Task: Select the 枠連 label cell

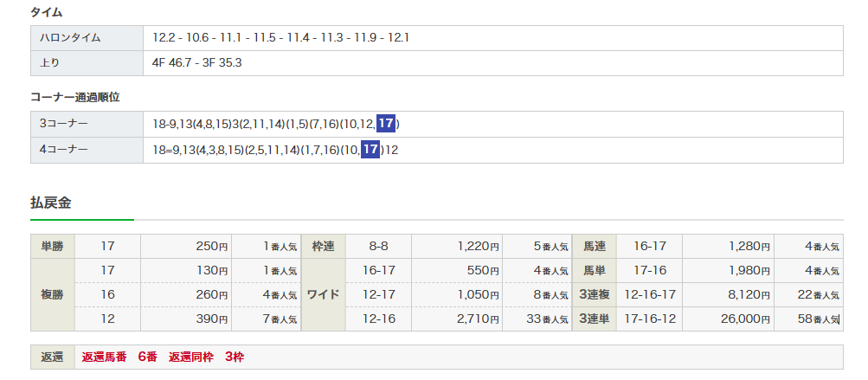Action: [322, 247]
